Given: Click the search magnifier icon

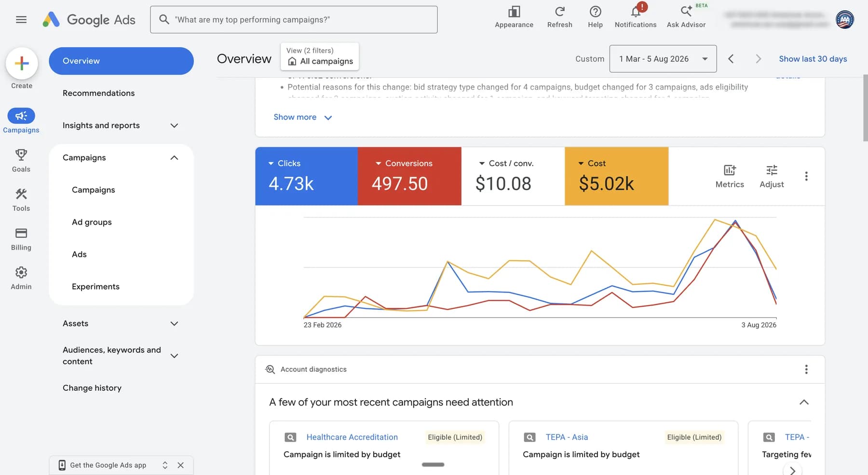Looking at the screenshot, I should [164, 19].
